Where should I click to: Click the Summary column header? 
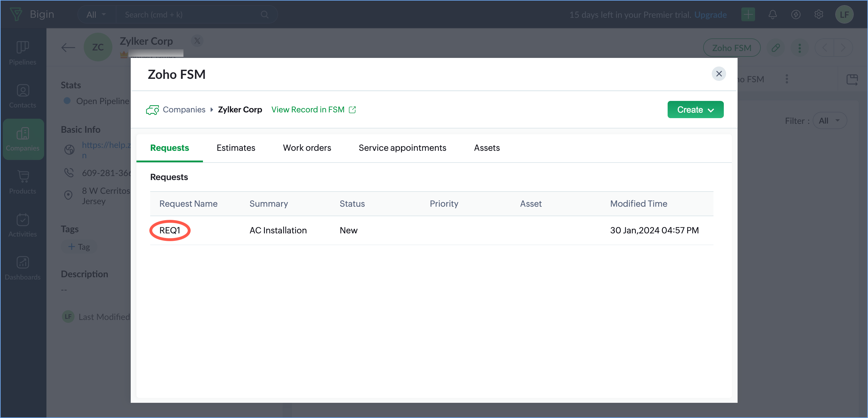(x=269, y=204)
